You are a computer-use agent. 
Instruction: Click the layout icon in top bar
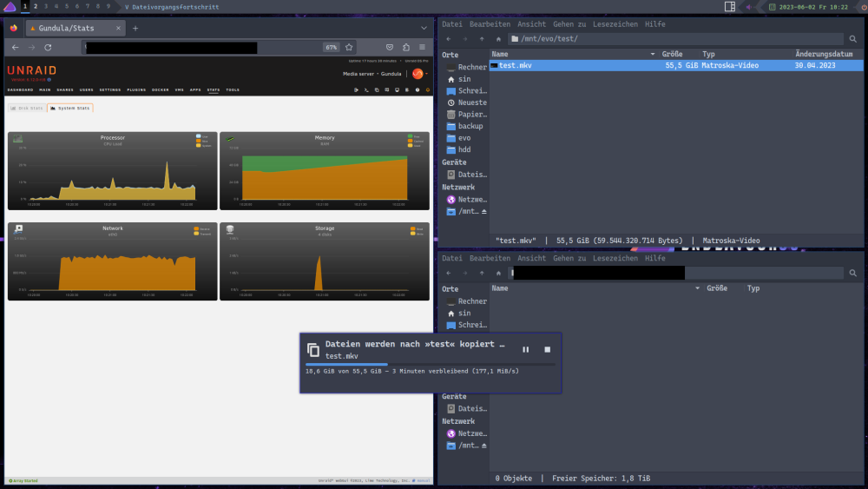click(730, 7)
